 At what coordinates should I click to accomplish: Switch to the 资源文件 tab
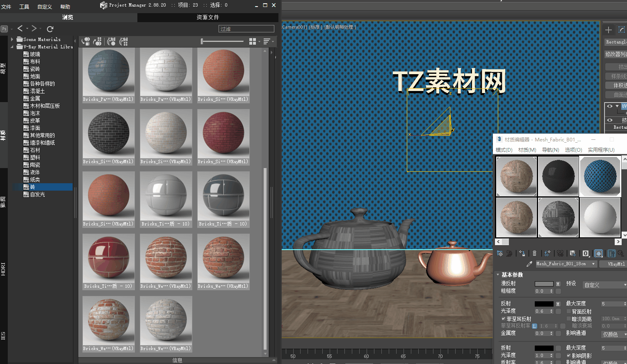(x=208, y=17)
